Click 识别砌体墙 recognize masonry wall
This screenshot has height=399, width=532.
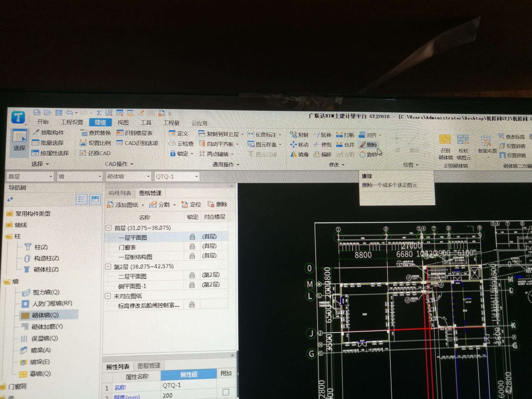coord(445,147)
